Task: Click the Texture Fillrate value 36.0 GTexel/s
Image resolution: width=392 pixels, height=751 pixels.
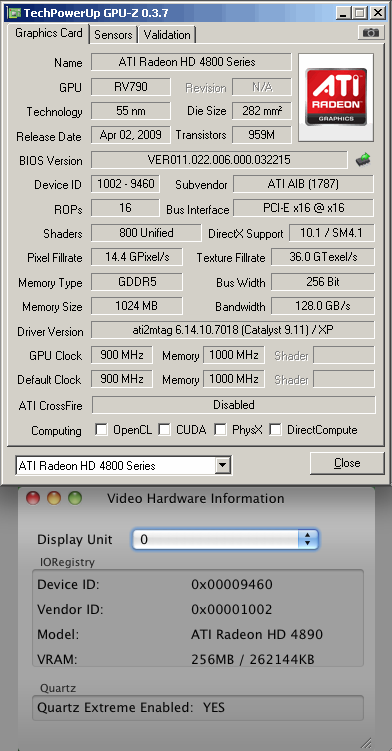Action: tap(323, 257)
